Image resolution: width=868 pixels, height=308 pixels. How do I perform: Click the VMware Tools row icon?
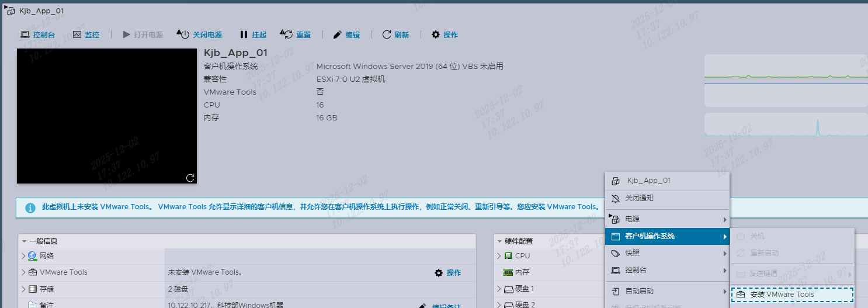33,272
